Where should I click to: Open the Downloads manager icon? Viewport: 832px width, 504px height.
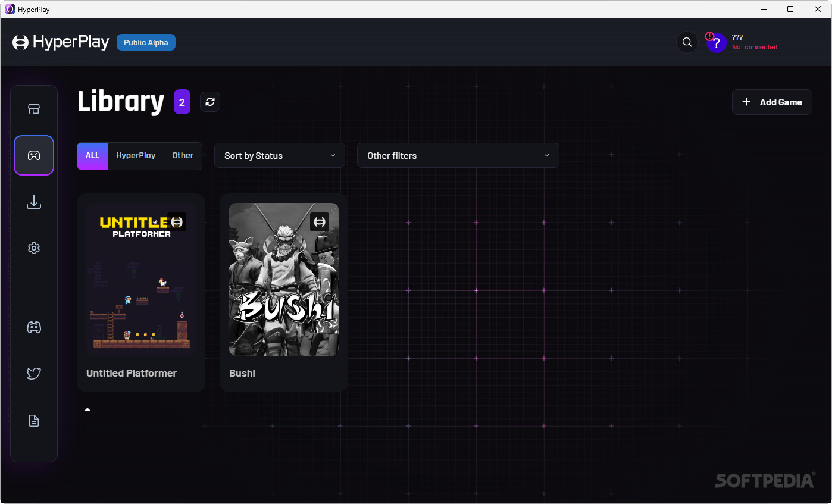tap(34, 202)
